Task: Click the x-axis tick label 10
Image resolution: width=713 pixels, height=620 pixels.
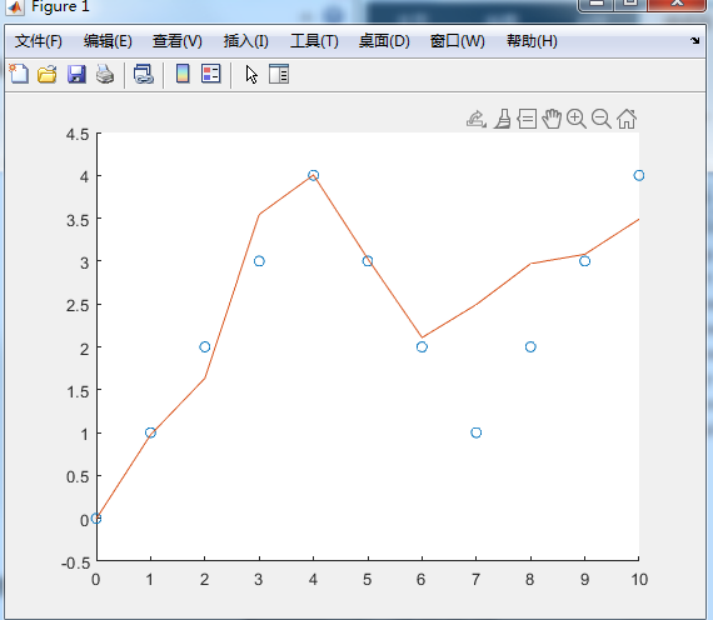Action: [x=639, y=580]
